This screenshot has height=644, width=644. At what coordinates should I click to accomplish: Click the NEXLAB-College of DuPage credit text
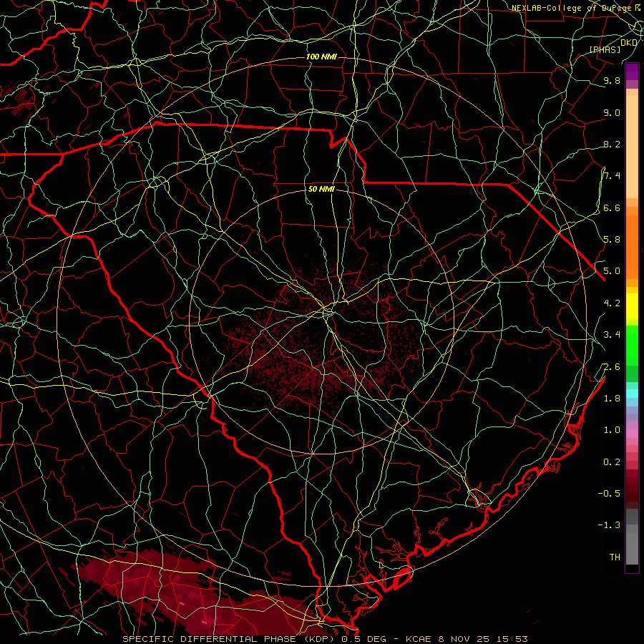coord(572,8)
